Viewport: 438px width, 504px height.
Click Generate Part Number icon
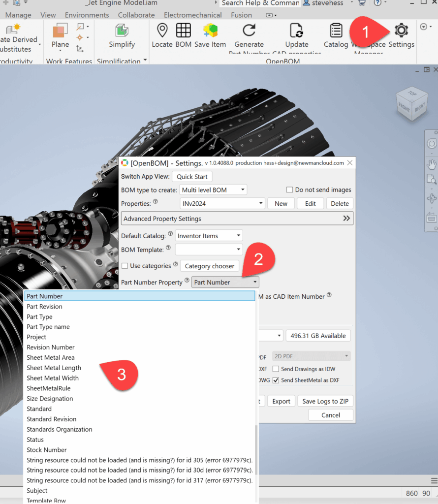coord(249,31)
